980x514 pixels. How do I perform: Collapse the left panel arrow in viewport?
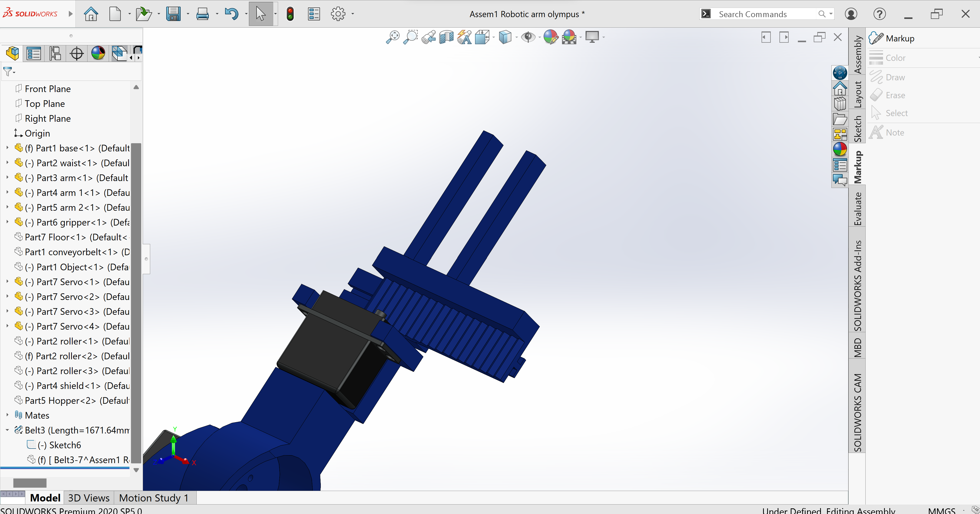coord(766,37)
